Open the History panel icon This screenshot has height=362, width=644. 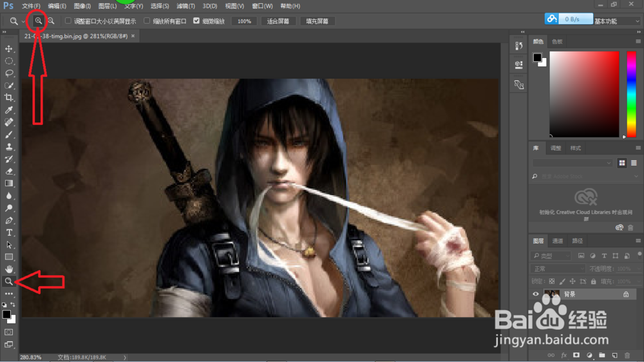[x=518, y=46]
